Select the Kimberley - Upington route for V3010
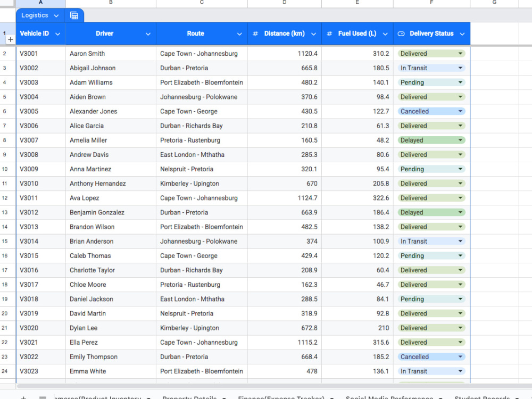532x399 pixels. point(202,184)
